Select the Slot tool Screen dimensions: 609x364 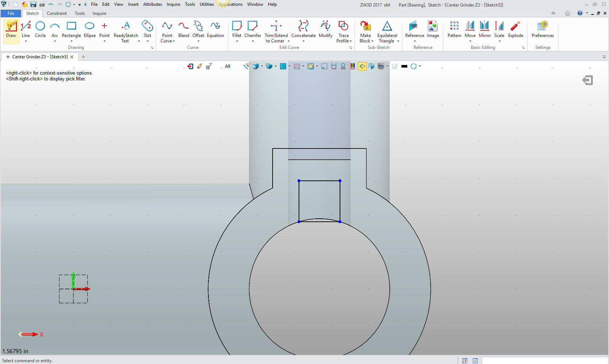coord(148,29)
